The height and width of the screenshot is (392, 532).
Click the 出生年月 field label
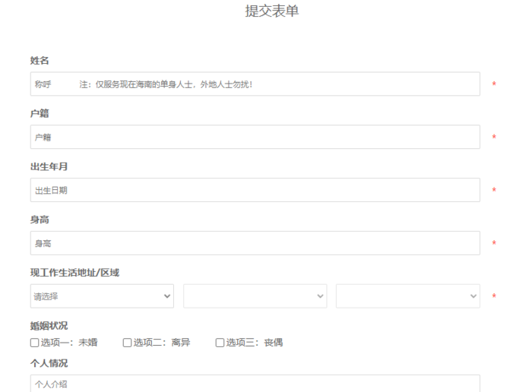(x=49, y=167)
